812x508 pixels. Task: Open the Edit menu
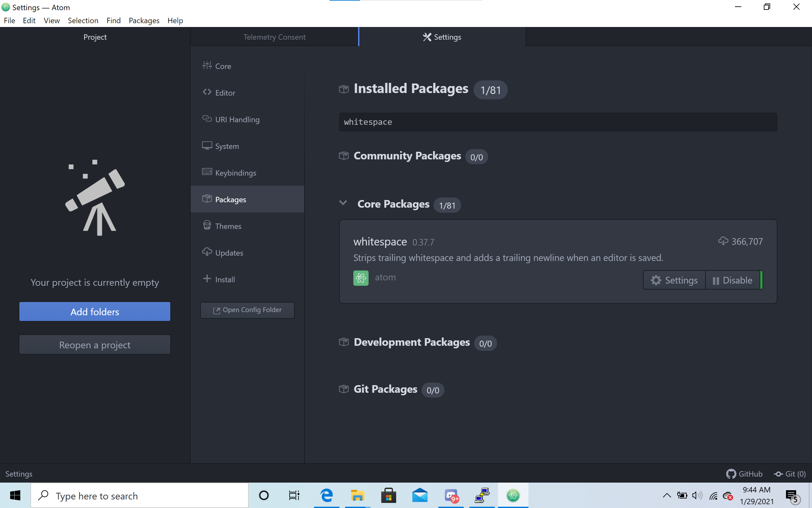pyautogui.click(x=29, y=21)
